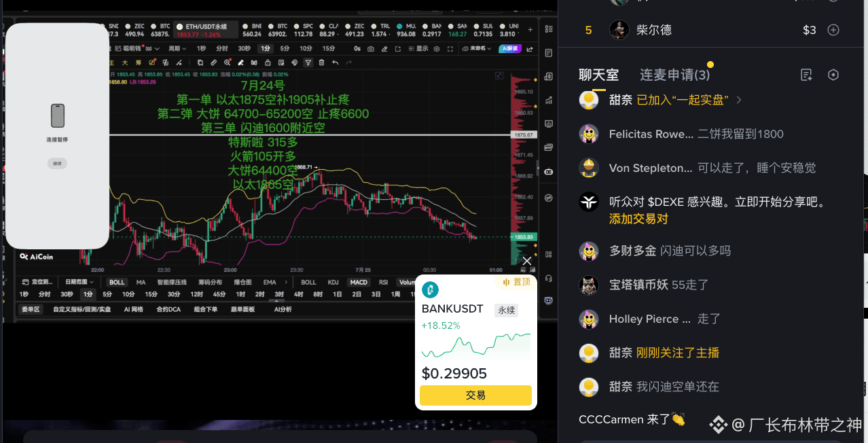Click the robot icon in the sidebar
The image size is (868, 443).
point(549,171)
